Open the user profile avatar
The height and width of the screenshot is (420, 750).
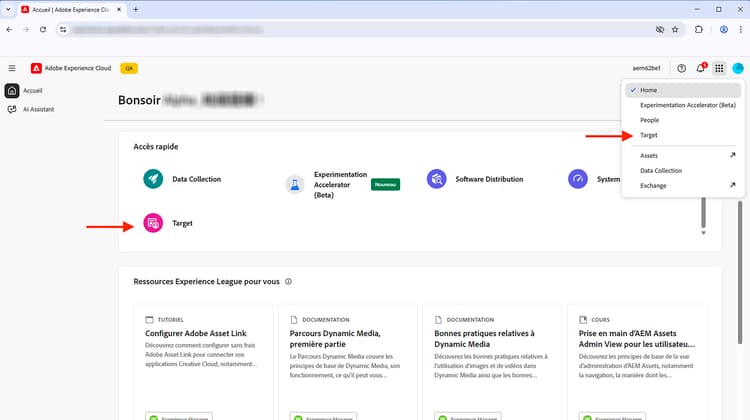tap(738, 68)
